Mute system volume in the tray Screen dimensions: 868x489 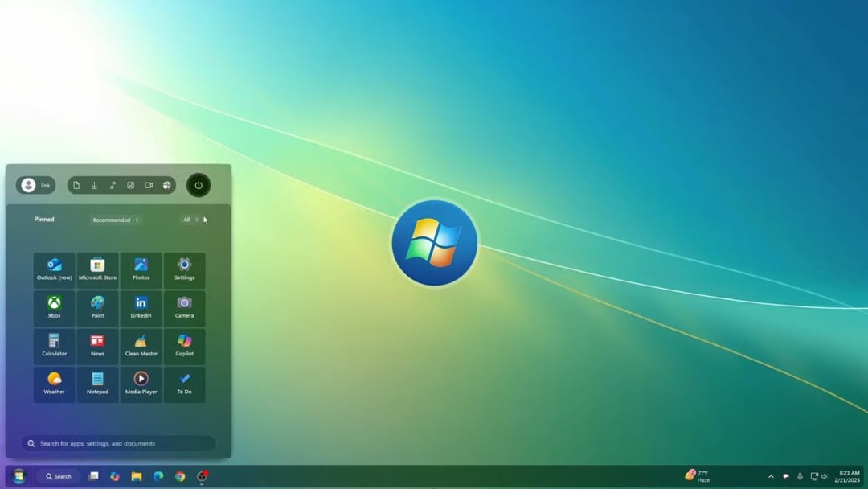(825, 476)
